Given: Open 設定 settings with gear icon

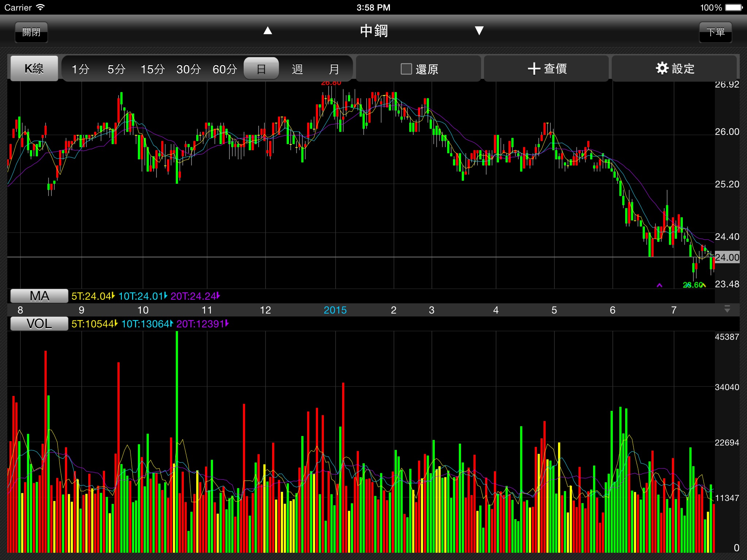Looking at the screenshot, I should 674,68.
